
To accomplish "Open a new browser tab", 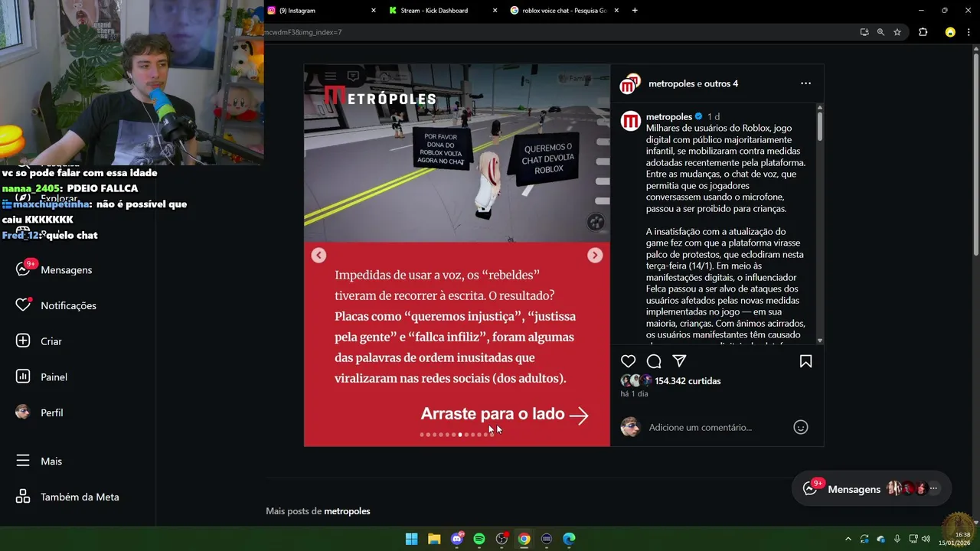I will pyautogui.click(x=635, y=11).
